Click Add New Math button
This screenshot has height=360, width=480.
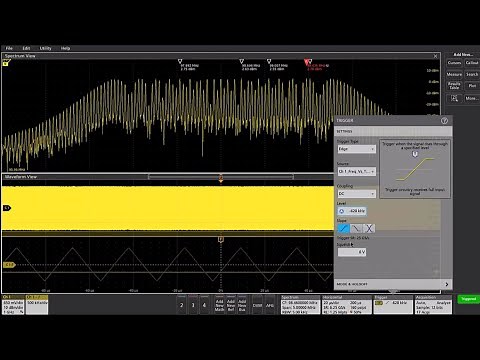(x=219, y=305)
